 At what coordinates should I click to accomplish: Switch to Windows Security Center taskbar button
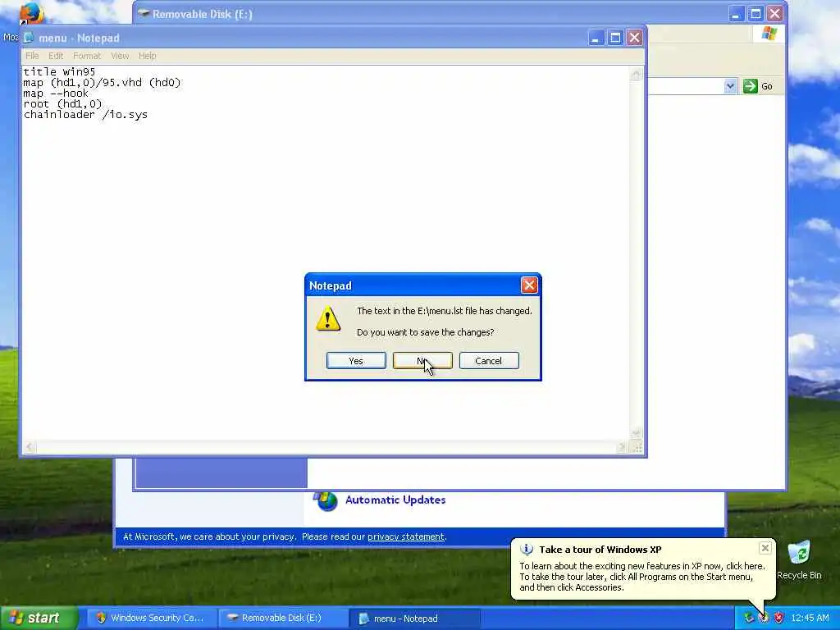tap(151, 618)
